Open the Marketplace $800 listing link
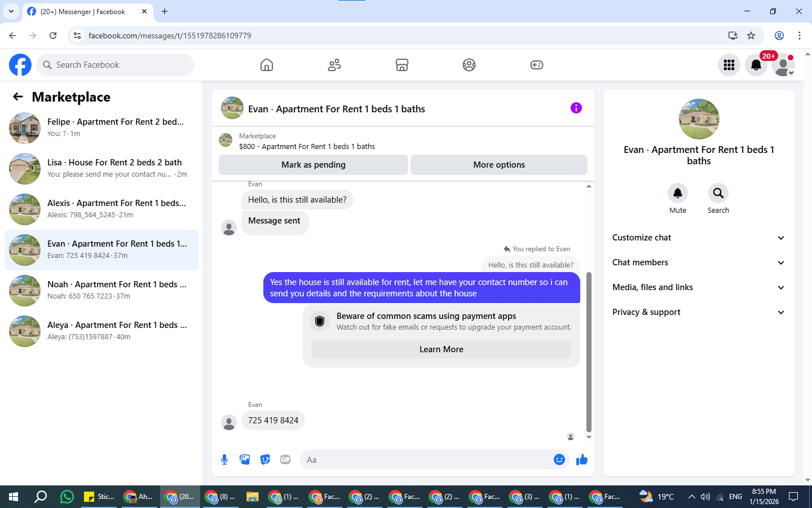812x508 pixels. pyautogui.click(x=307, y=146)
